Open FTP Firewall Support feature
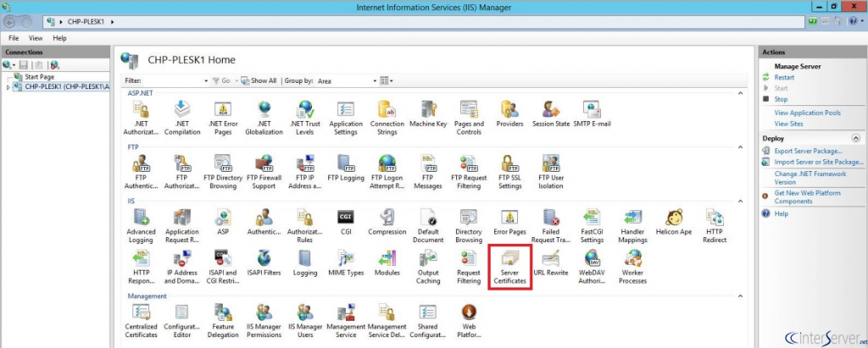Screen dimensions: 868x348 (264, 172)
